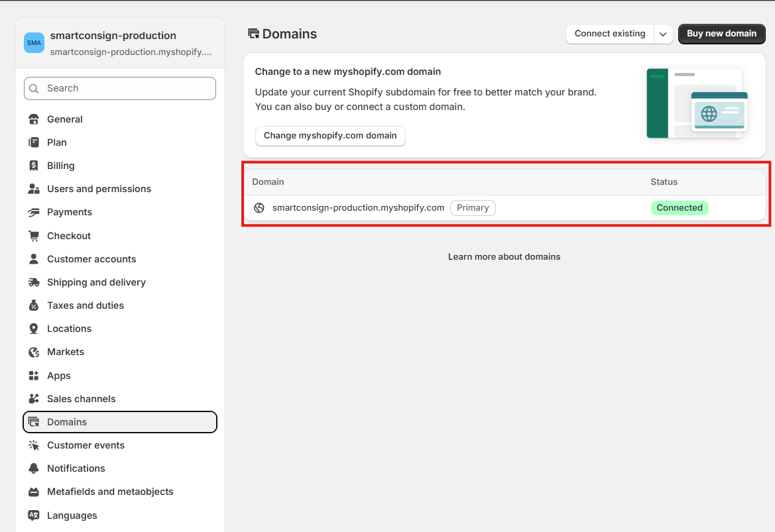Click the Markets globe icon
The image size is (775, 532).
(x=34, y=352)
